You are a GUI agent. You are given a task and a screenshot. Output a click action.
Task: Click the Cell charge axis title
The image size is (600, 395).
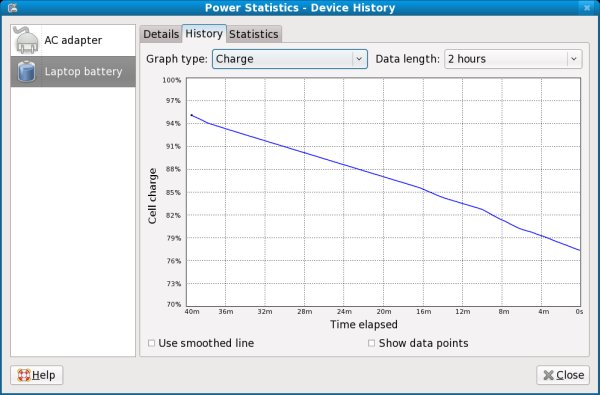[x=152, y=196]
